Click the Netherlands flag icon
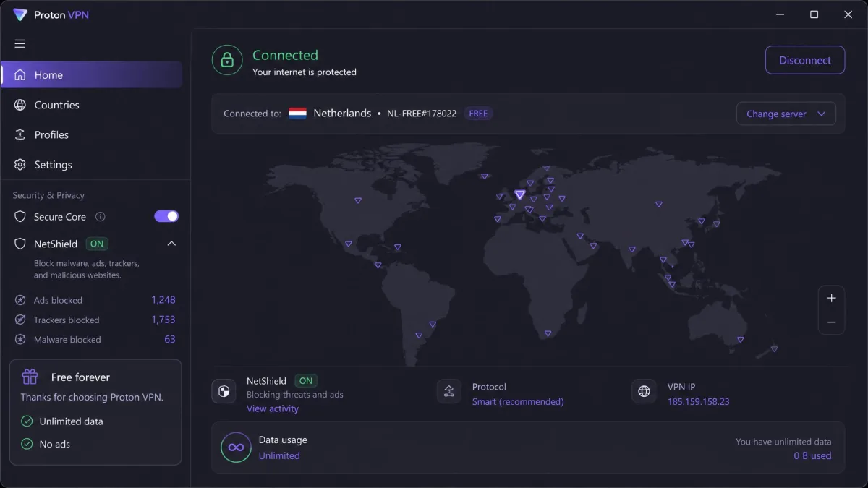This screenshot has width=868, height=488. point(297,114)
